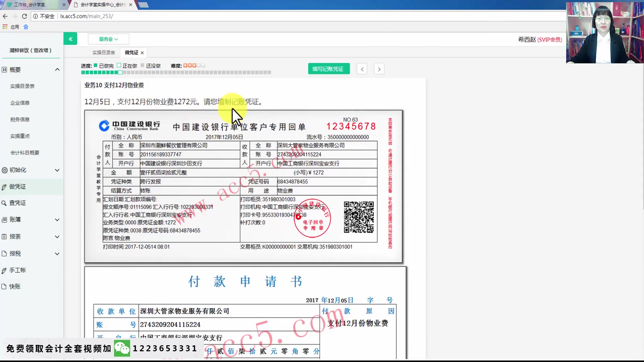Switch to the 实操目录表 tab
644x362 pixels.
[104, 53]
